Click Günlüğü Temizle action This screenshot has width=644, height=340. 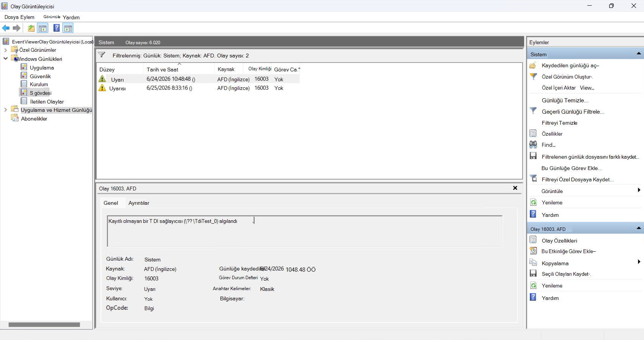tap(565, 100)
